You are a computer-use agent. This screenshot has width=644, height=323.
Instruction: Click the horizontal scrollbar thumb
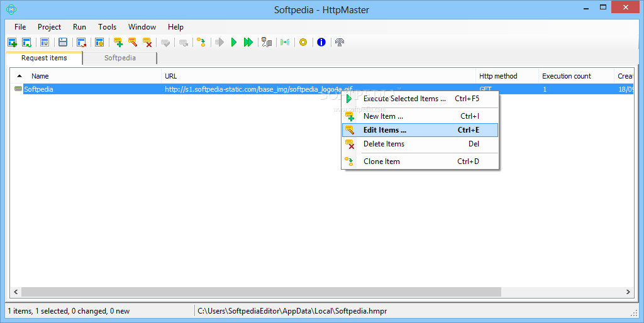click(x=261, y=292)
